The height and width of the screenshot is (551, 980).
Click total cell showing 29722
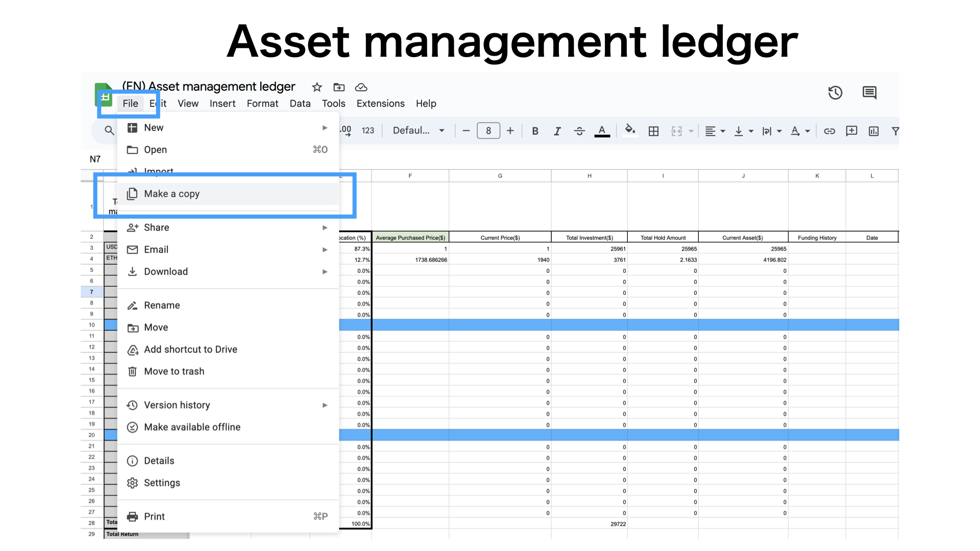coord(590,524)
